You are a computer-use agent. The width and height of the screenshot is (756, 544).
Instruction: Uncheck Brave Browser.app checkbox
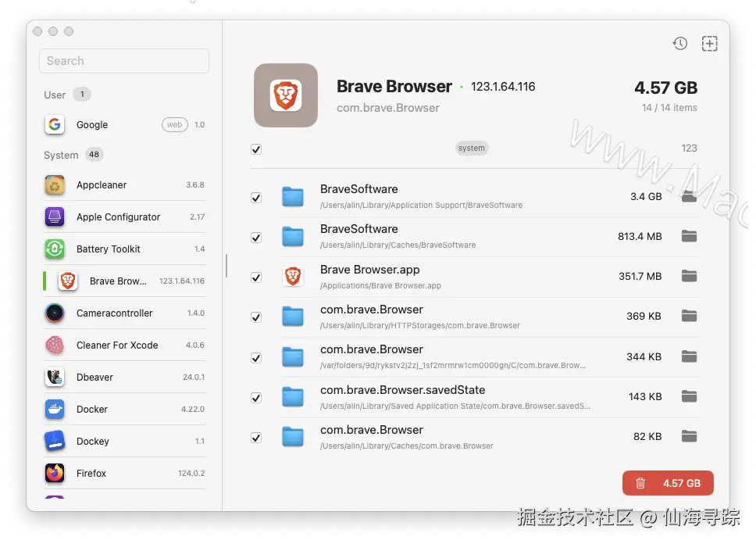pos(256,277)
